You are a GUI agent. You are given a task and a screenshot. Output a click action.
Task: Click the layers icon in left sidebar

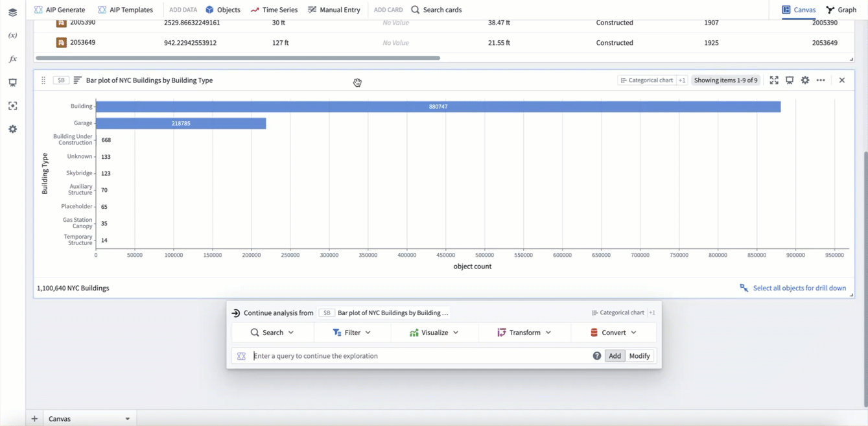tap(12, 12)
